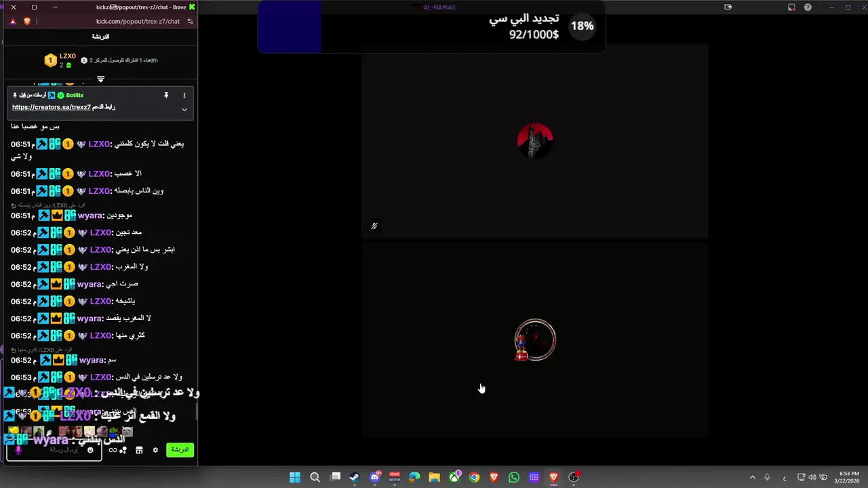Screen dimensions: 868x488
Task: Open chat settings gear icon
Action: click(x=155, y=450)
